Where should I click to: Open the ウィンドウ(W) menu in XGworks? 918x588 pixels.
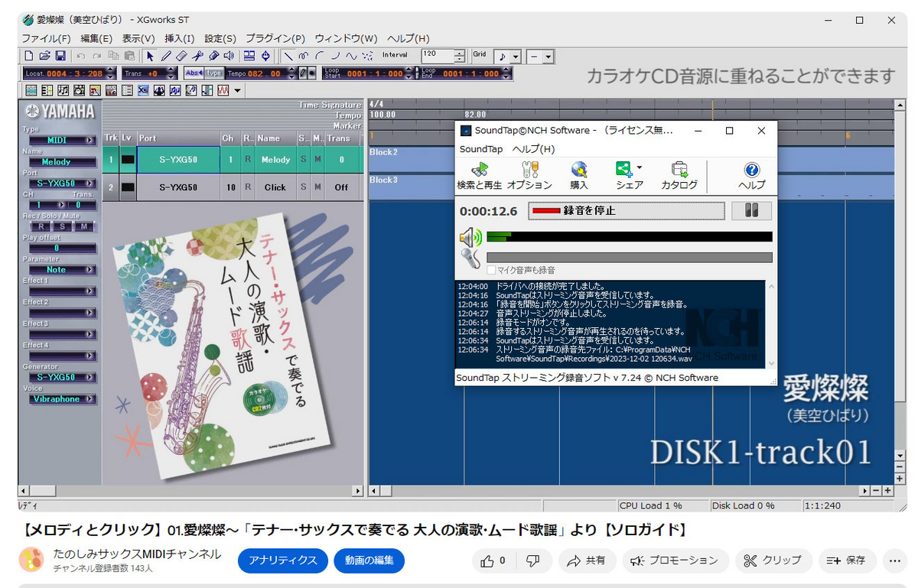click(346, 38)
